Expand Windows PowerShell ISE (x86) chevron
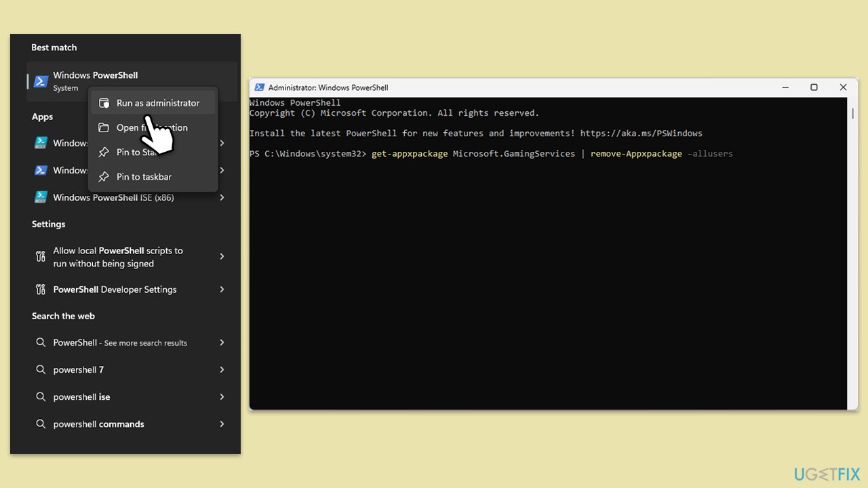 (x=222, y=197)
